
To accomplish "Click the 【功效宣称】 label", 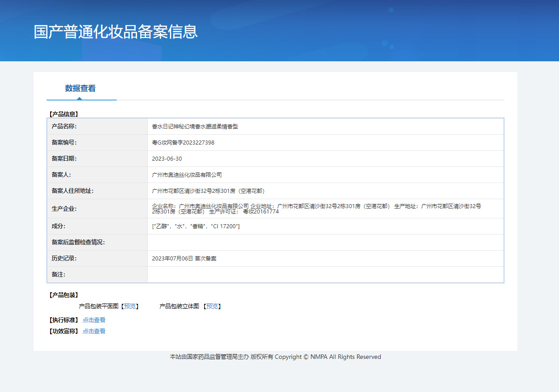I will pyautogui.click(x=63, y=331).
